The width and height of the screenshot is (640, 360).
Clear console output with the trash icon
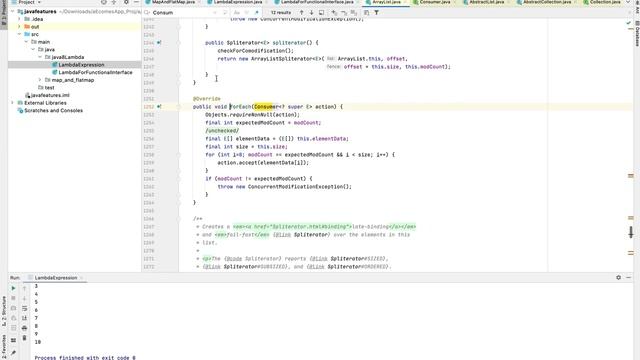tap(24, 338)
